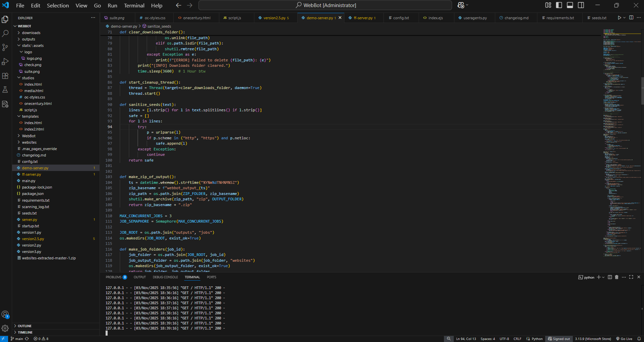
Task: Toggle the primary side bar layout button
Action: (559, 5)
